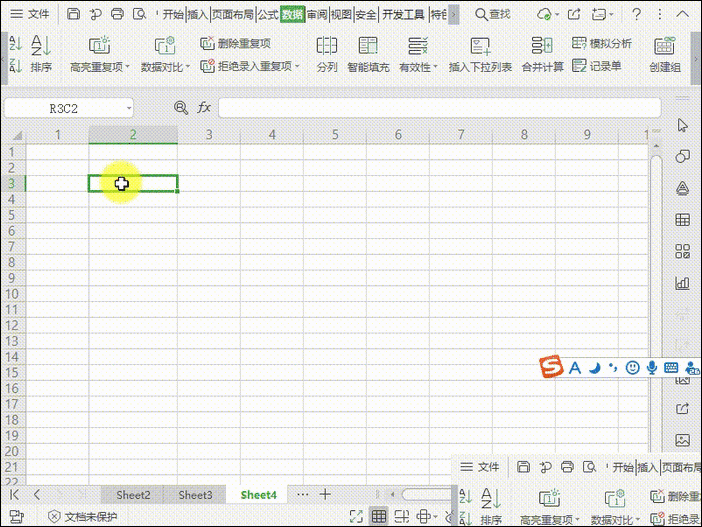
Task: Open the help question mark icon
Action: click(x=636, y=14)
